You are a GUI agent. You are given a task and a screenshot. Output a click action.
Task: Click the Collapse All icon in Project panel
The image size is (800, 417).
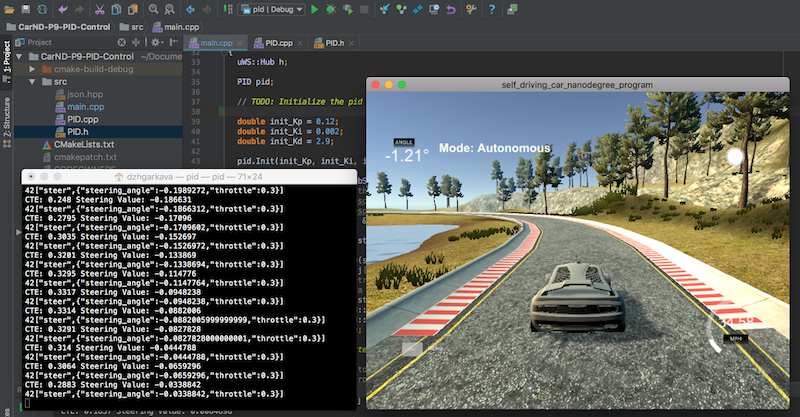pos(136,42)
